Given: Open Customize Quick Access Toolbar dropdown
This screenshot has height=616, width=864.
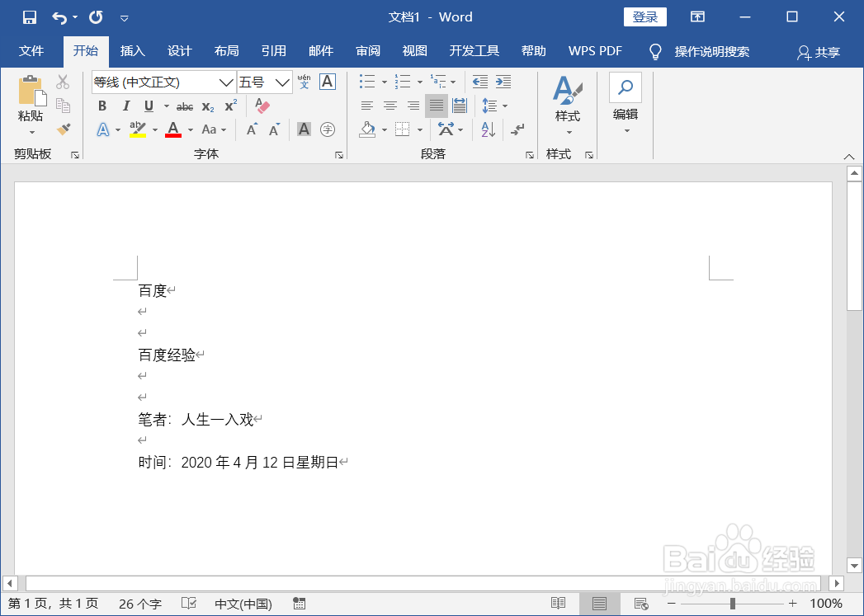Looking at the screenshot, I should [x=125, y=18].
